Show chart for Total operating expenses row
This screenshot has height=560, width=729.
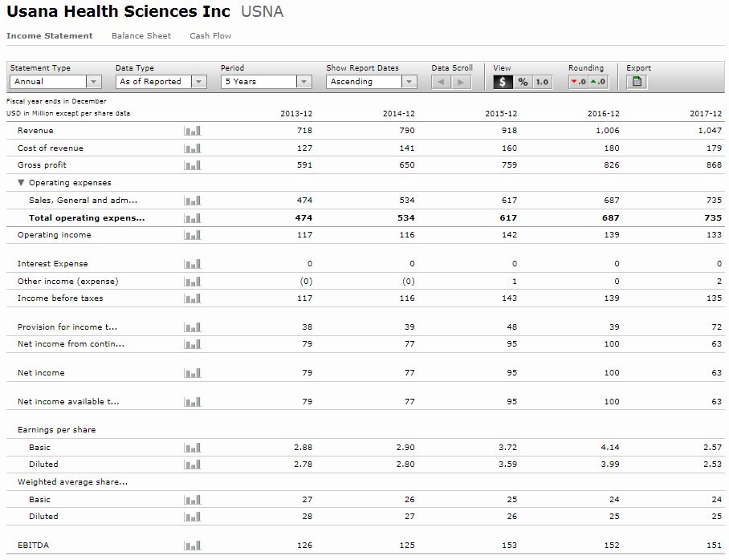[x=193, y=218]
